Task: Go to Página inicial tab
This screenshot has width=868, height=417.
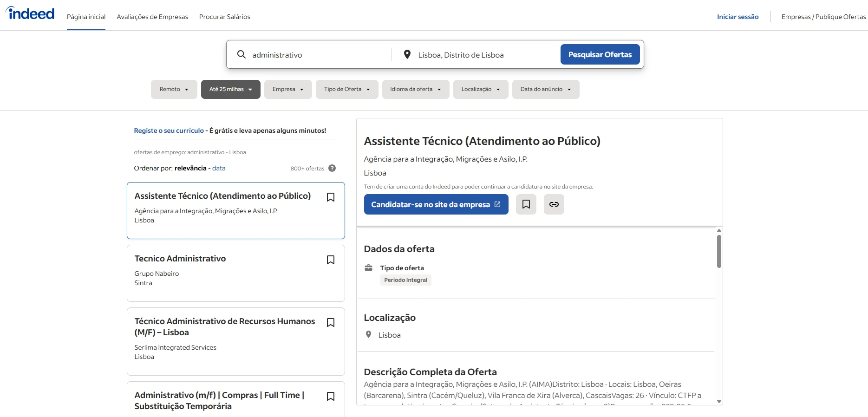Action: (x=86, y=17)
